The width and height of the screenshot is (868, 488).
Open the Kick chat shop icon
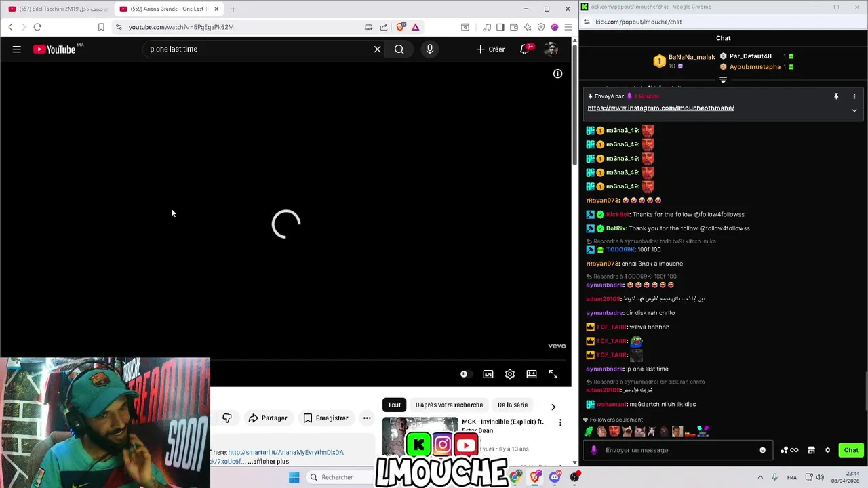811,450
